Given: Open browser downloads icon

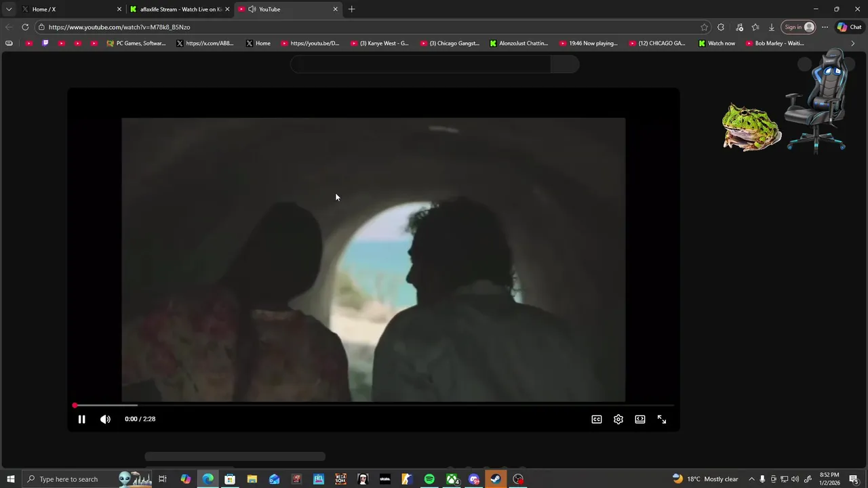Looking at the screenshot, I should point(772,27).
